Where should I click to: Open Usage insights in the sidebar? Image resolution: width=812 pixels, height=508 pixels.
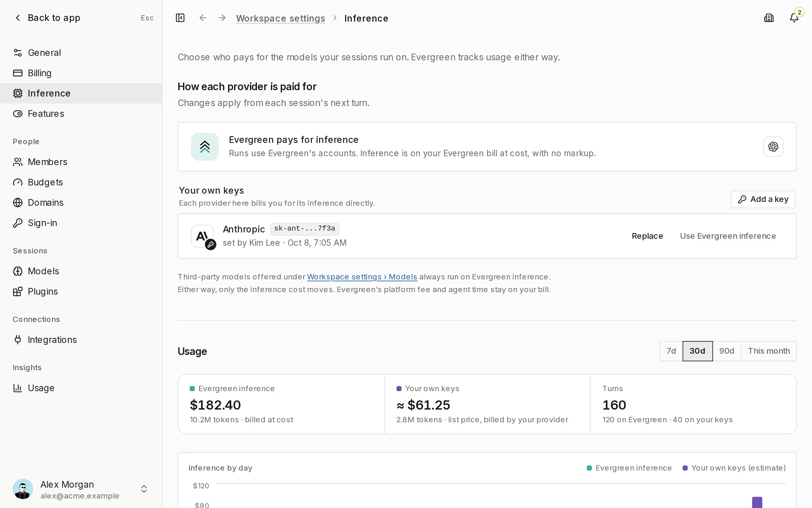coord(81,388)
